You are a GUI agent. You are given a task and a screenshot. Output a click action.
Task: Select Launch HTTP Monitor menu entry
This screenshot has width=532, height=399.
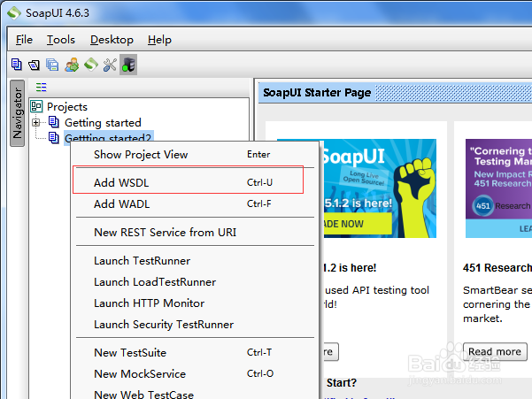coord(195,303)
